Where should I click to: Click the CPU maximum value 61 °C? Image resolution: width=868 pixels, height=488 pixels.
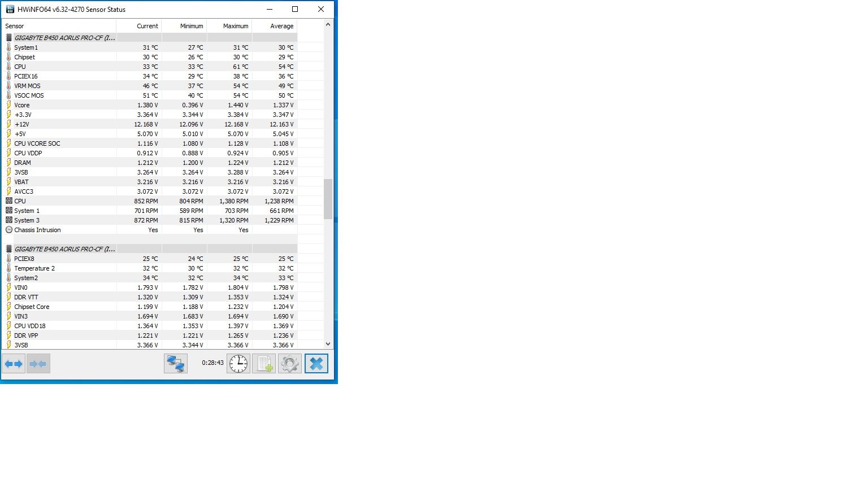pyautogui.click(x=240, y=67)
